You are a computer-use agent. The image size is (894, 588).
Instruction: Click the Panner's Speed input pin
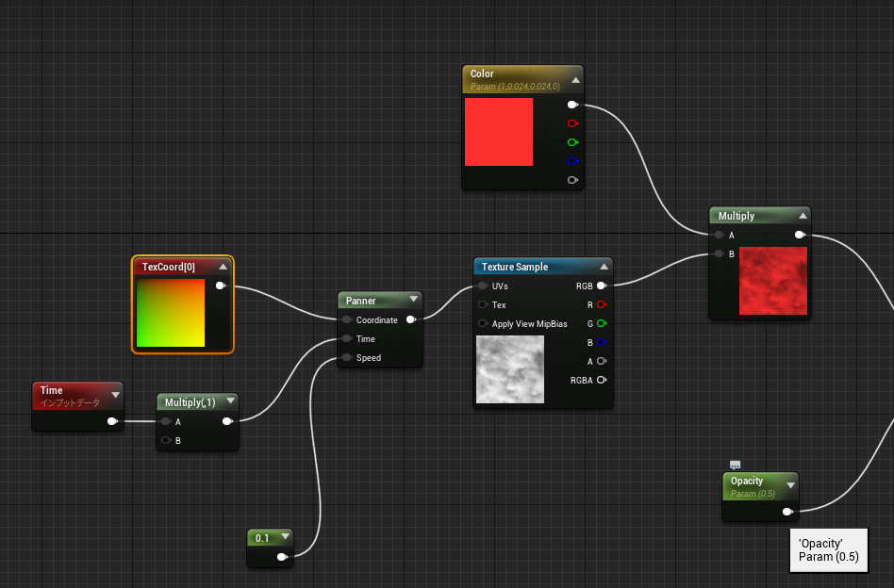(347, 358)
